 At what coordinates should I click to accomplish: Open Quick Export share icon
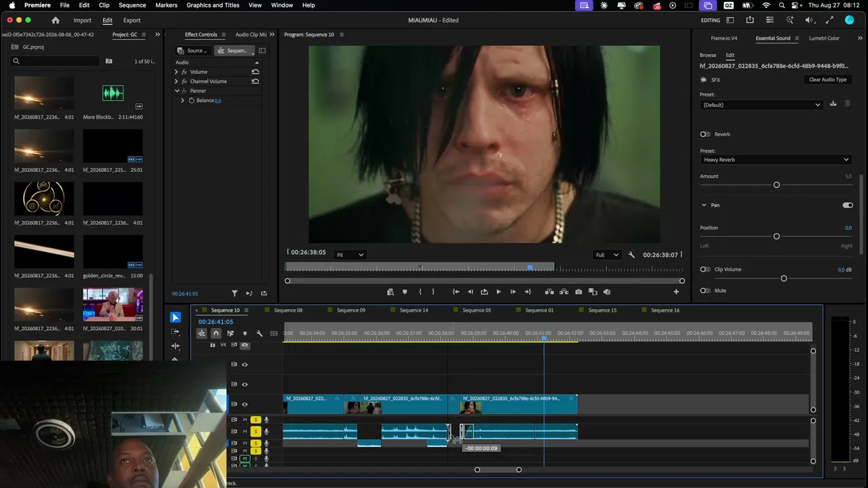coord(750,20)
